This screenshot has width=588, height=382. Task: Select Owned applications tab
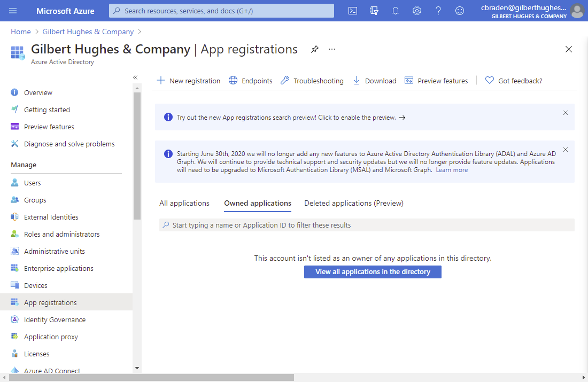[x=258, y=203]
